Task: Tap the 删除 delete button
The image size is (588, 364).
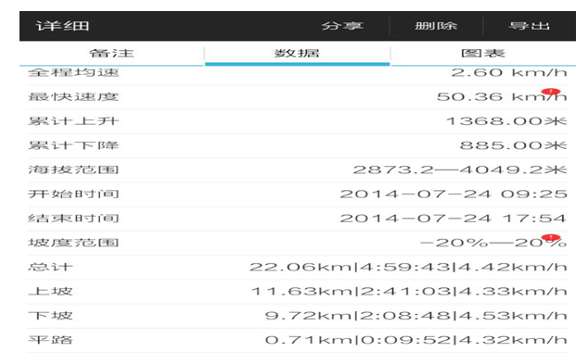Action: (x=436, y=26)
